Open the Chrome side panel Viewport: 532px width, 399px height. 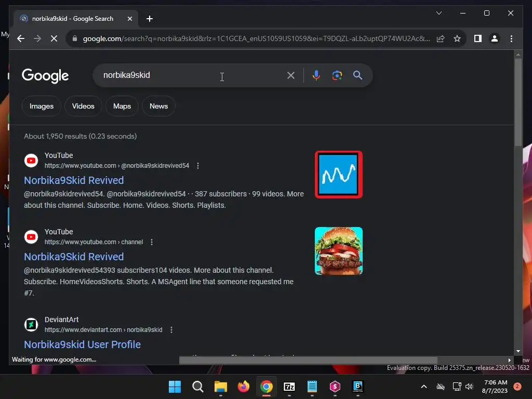pos(478,38)
